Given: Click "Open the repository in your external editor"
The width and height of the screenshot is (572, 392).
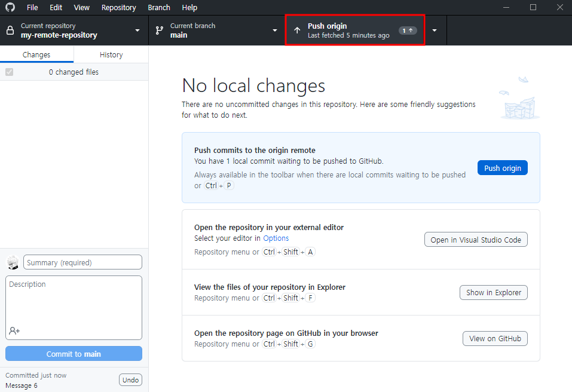Looking at the screenshot, I should click(x=269, y=227).
